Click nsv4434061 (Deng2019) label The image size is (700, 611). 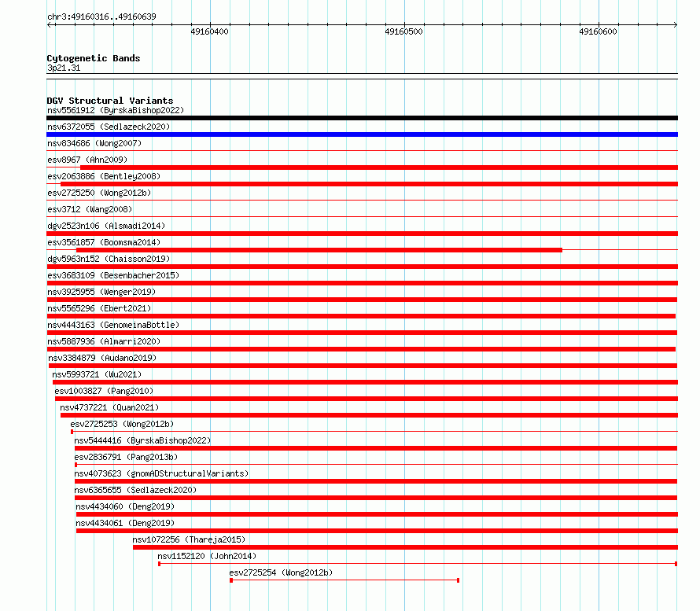click(x=125, y=523)
